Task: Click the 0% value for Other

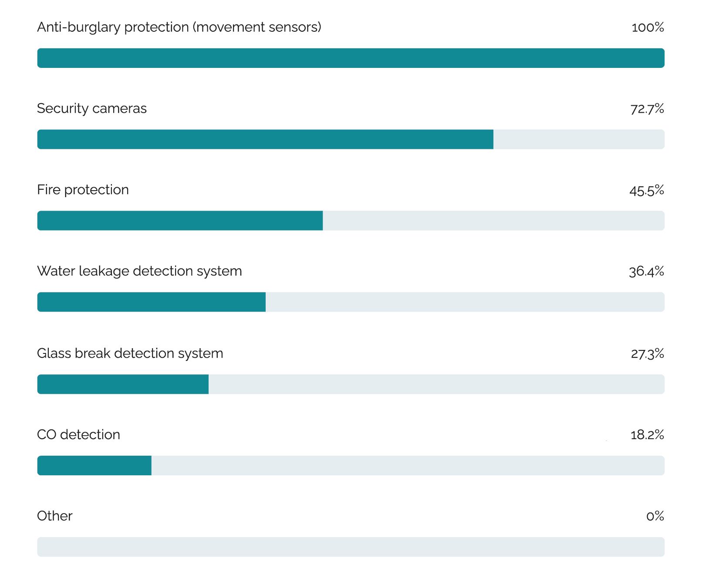Action: 655,516
